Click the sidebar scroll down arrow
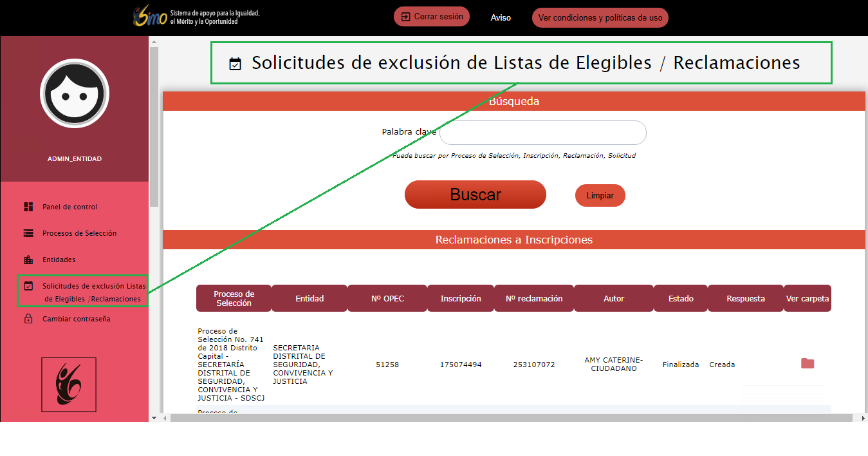The image size is (868, 456). pos(154,417)
